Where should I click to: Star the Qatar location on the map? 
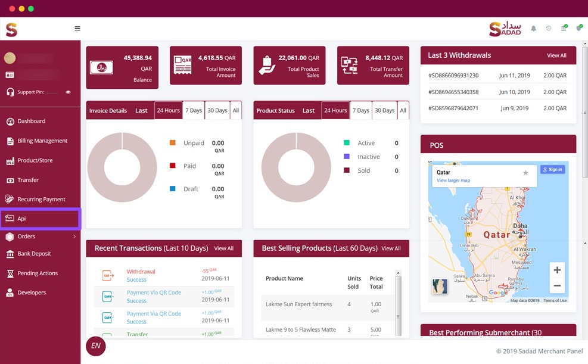[525, 173]
